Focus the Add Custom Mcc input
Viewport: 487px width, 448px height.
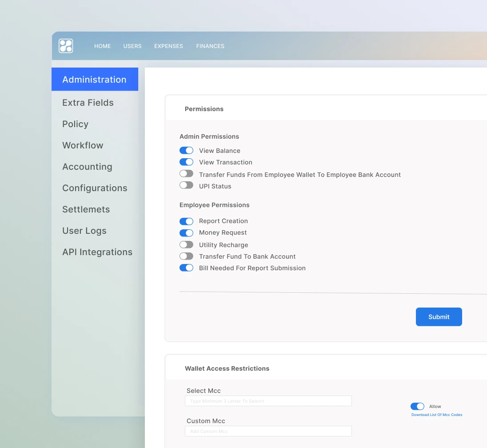268,431
